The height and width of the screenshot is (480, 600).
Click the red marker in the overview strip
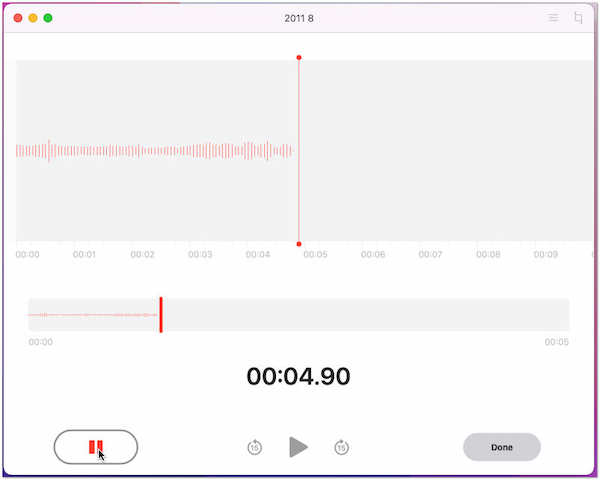(x=160, y=314)
